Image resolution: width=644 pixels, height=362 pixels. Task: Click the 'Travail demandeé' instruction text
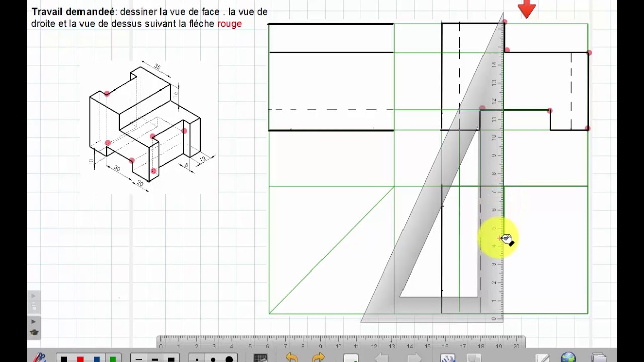point(149,18)
